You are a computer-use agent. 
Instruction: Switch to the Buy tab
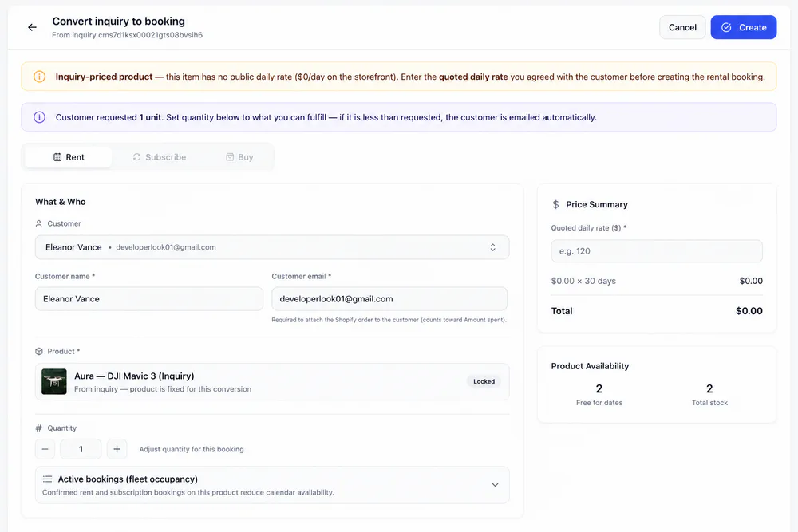(239, 157)
